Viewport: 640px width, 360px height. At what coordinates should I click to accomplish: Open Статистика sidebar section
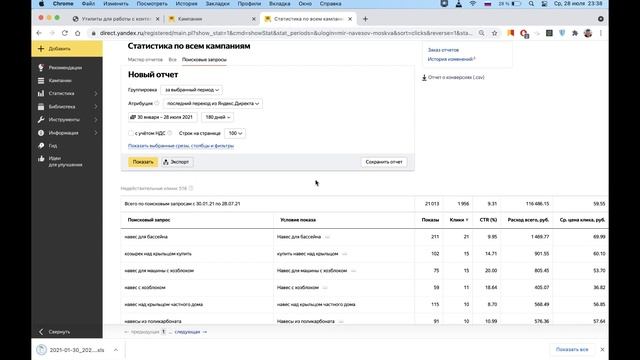pos(62,93)
